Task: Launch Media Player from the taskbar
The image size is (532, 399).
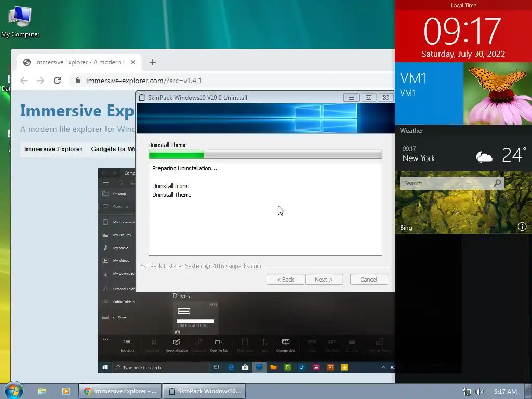Action: tap(66, 391)
